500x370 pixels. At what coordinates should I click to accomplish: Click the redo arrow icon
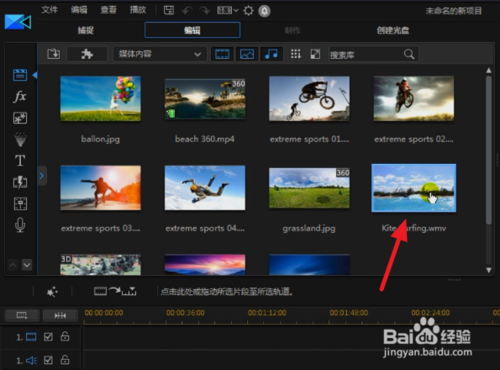pyautogui.click(x=205, y=11)
